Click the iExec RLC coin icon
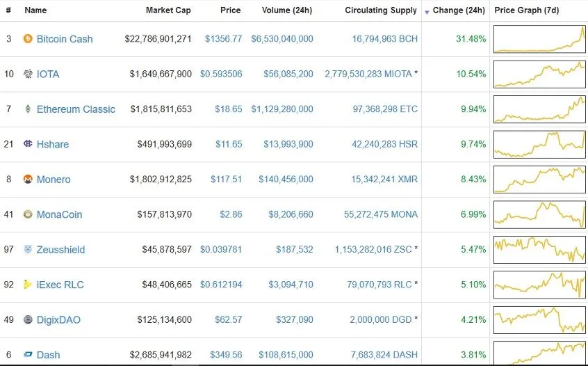Image resolution: width=588 pixels, height=366 pixels. tap(28, 285)
